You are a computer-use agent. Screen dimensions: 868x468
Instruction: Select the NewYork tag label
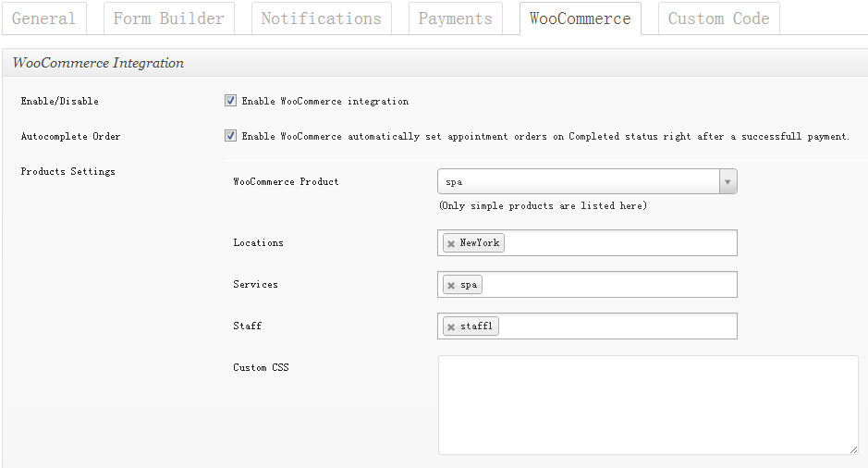(x=480, y=243)
